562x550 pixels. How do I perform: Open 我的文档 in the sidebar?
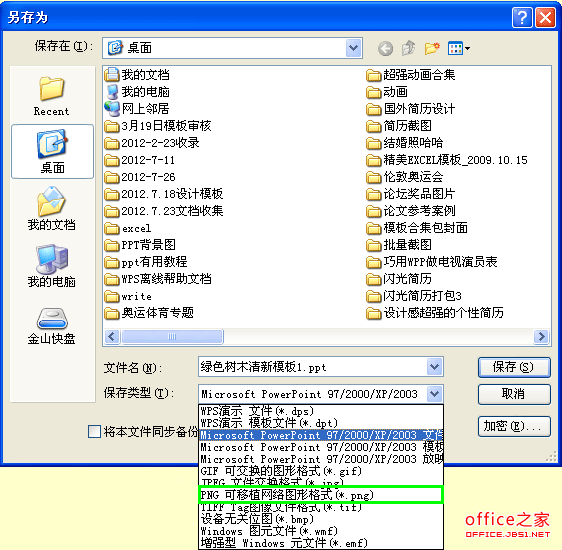(x=52, y=209)
